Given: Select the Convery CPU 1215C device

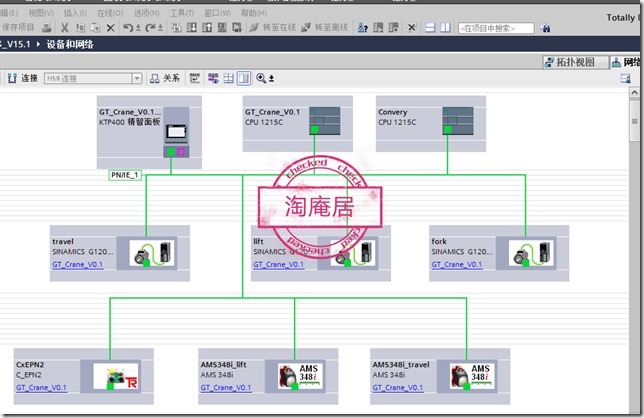Looking at the screenshot, I should point(431,124).
